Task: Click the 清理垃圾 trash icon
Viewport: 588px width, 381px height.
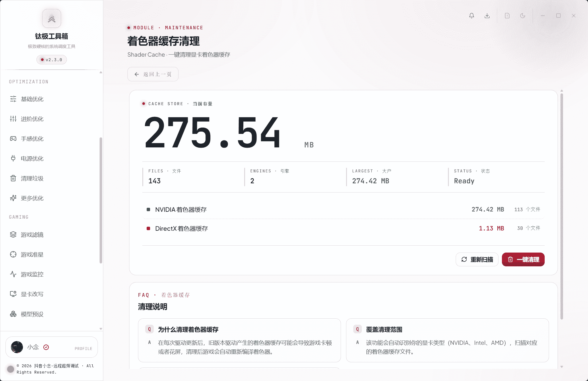Action: 13,178
